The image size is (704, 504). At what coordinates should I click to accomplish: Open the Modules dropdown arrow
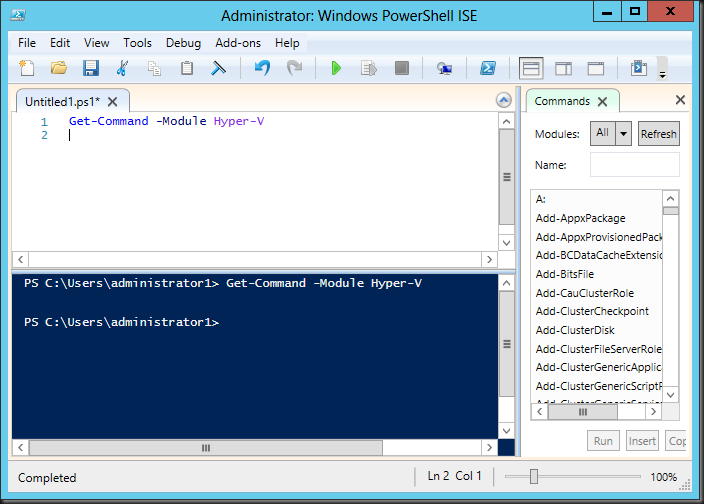tap(624, 133)
